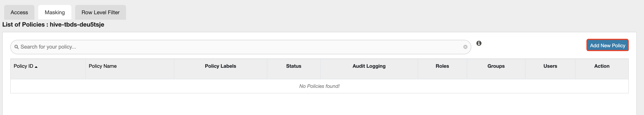Click the Action column header
Image resolution: width=644 pixels, height=115 pixels.
click(602, 66)
